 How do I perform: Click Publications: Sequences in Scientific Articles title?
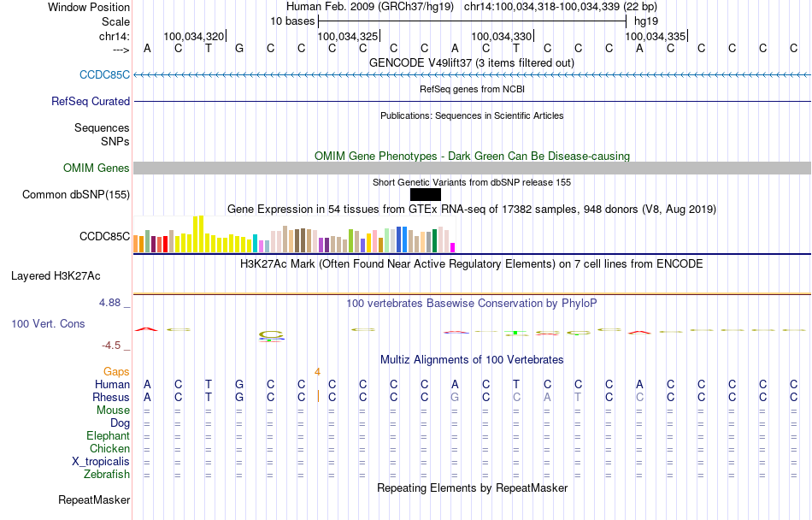tap(472, 115)
